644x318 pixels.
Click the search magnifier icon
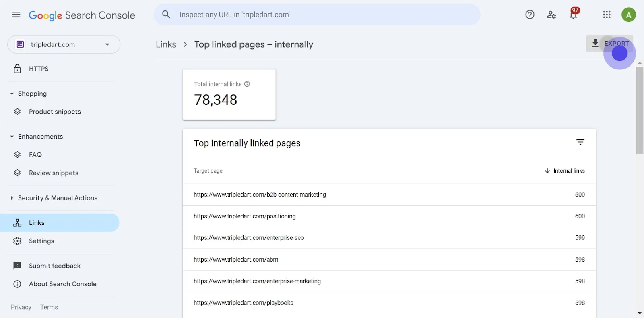pos(166,15)
